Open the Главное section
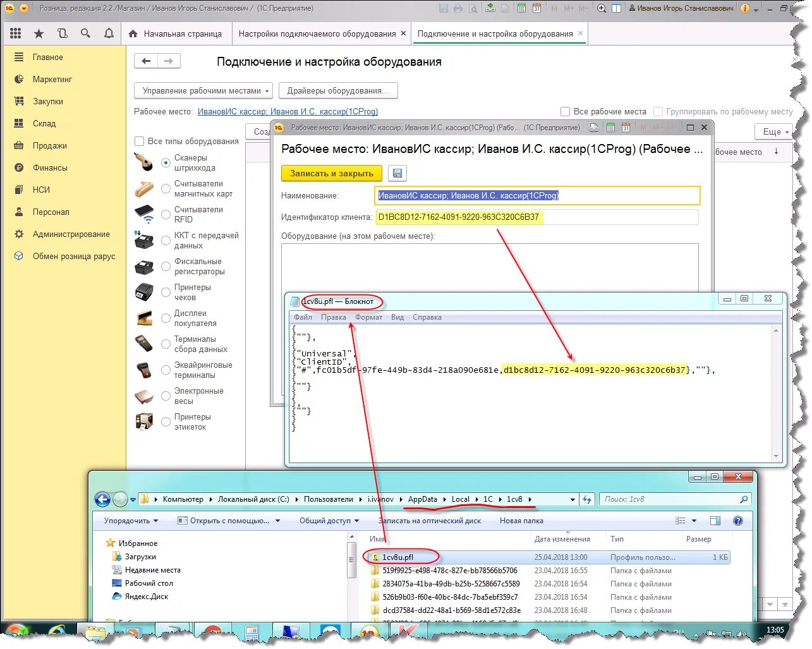 click(48, 57)
